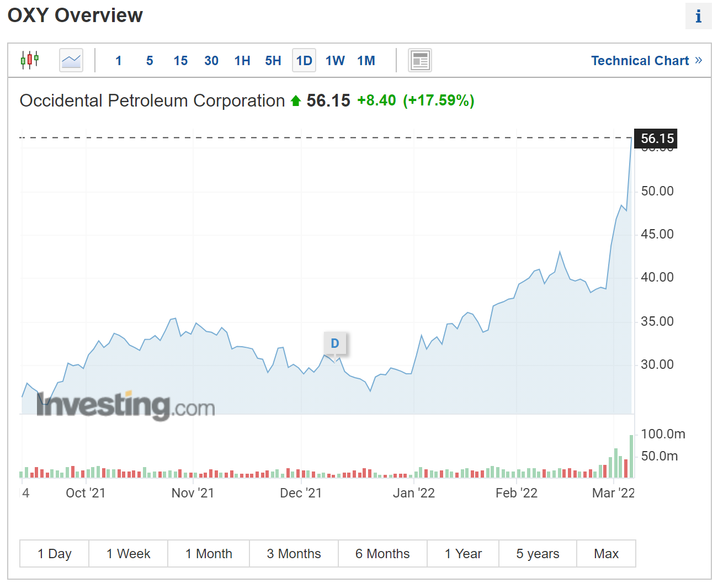Choose the 30 minute interval
This screenshot has height=588, width=718.
click(211, 61)
